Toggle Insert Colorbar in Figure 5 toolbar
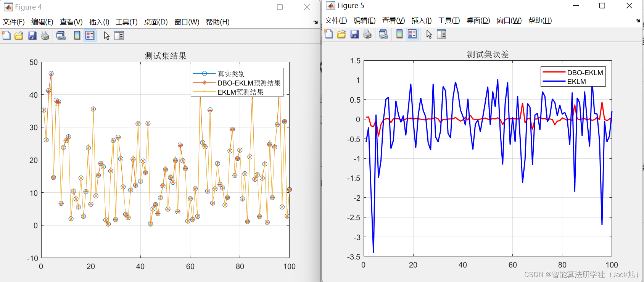Screen dimensions: 644x282 [x=399, y=34]
